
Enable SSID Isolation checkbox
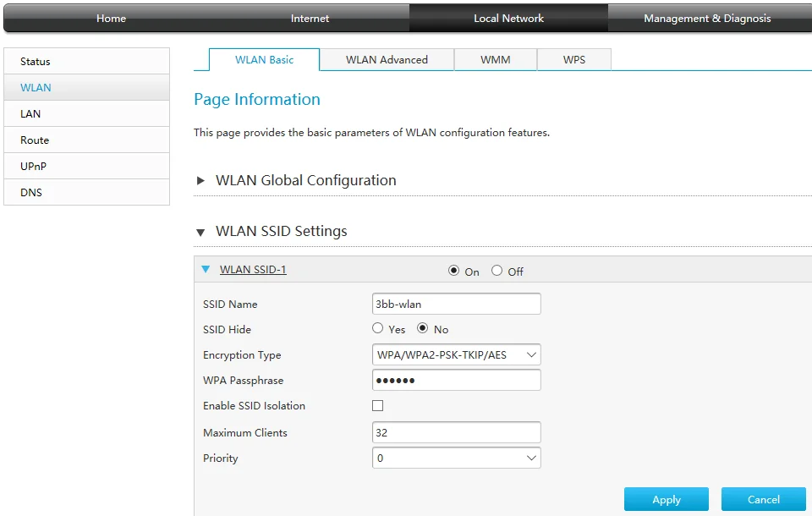coord(378,406)
